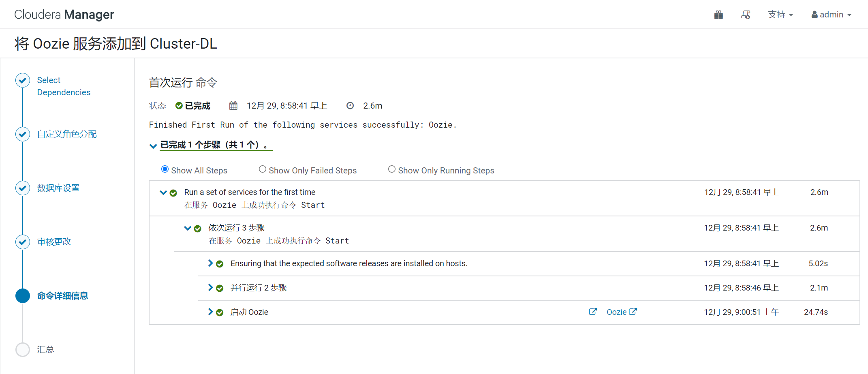This screenshot has width=868, height=374.
Task: Click the empty 汇总 step circle
Action: 23,349
